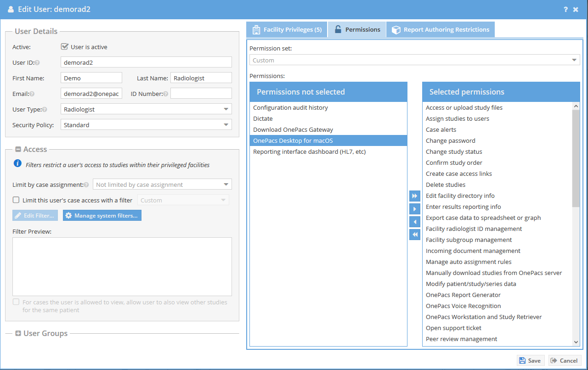Select 'Assign studies to users' permission
The width and height of the screenshot is (588, 370).
498,118
